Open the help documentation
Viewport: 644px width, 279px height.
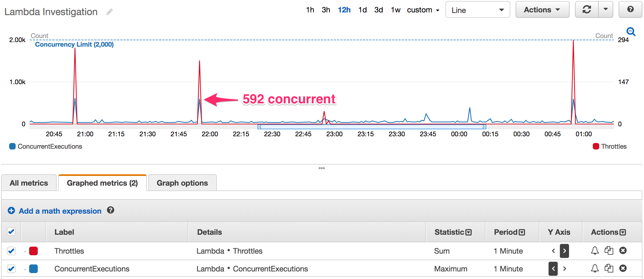(x=630, y=9)
